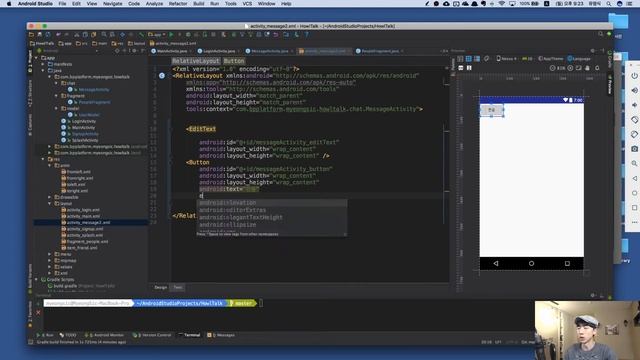Zoom out preview with minus icon
640x360 pixels.
tap(553, 68)
